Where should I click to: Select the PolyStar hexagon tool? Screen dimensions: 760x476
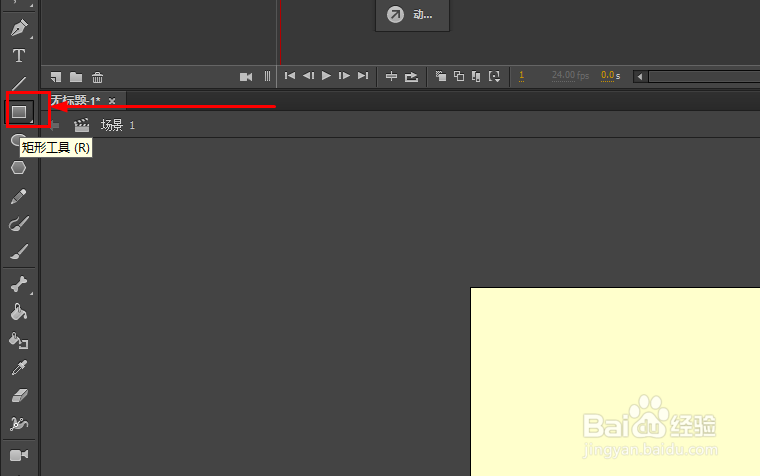tap(18, 168)
